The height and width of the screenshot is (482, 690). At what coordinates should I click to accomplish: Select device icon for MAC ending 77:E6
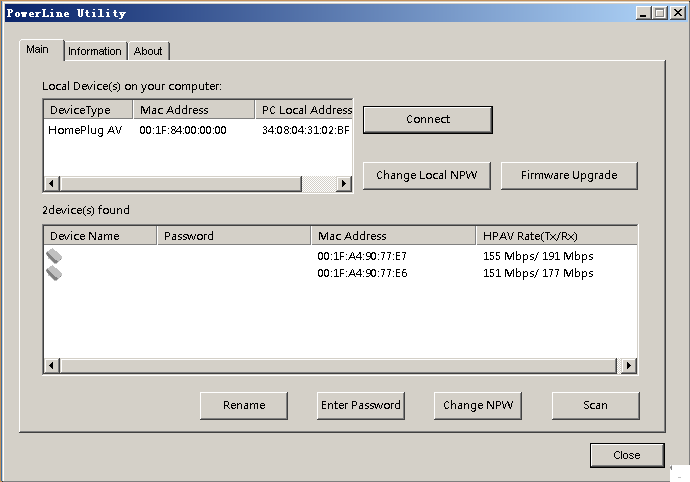click(54, 273)
